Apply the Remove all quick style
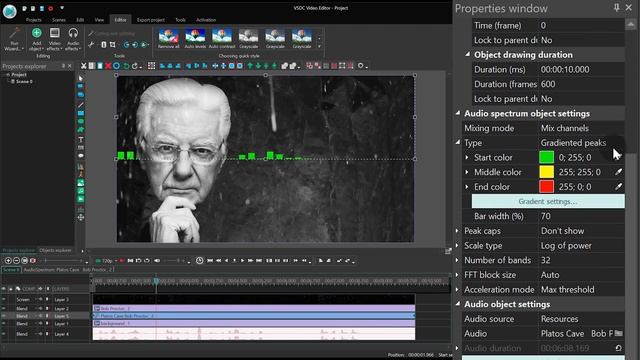Viewport: 640px width, 360px height. coord(169,39)
